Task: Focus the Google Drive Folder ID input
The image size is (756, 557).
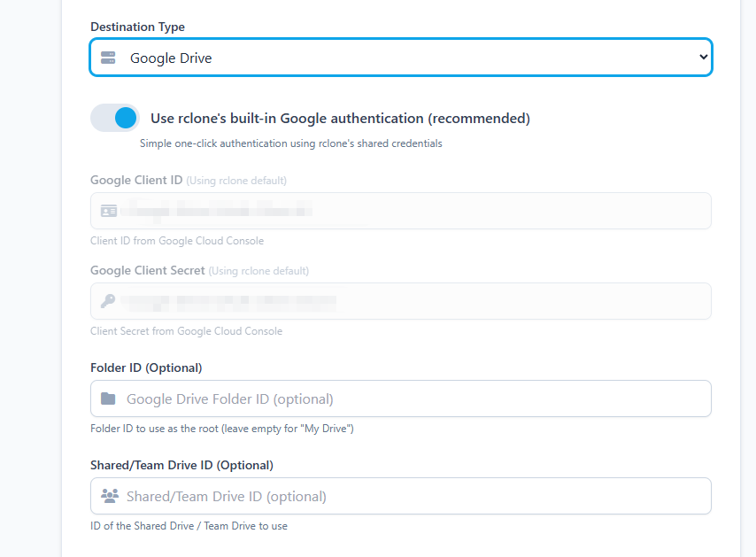Action: [x=401, y=398]
